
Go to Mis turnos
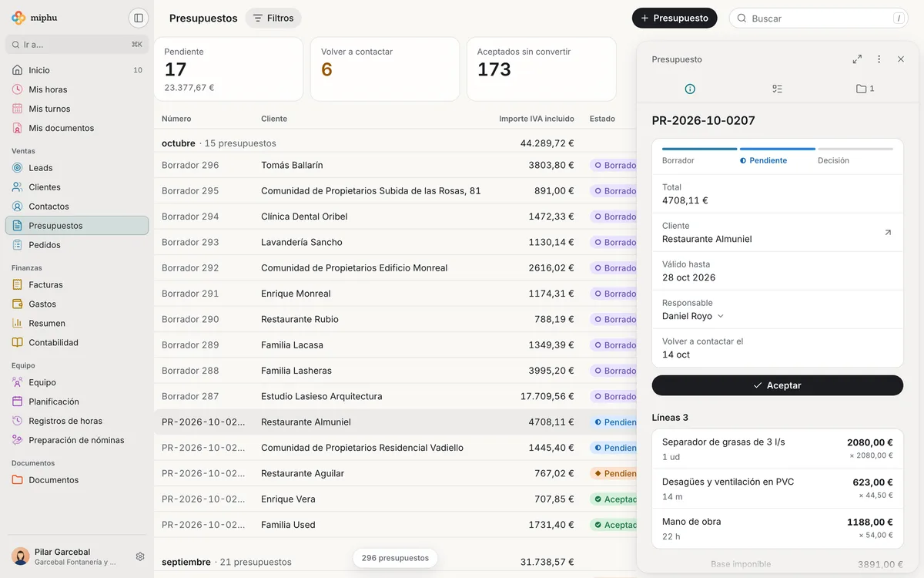(77, 109)
